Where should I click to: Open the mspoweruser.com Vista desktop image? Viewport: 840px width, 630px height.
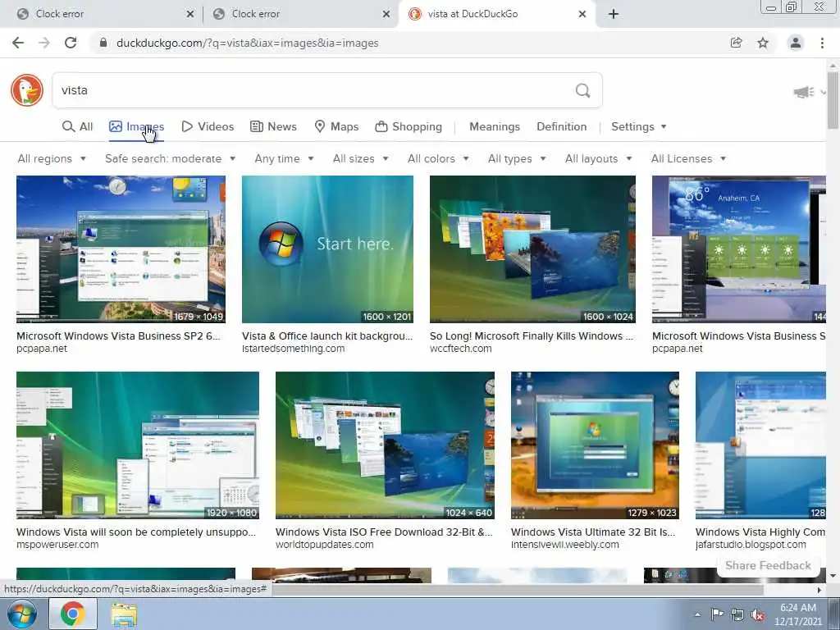[x=138, y=445]
